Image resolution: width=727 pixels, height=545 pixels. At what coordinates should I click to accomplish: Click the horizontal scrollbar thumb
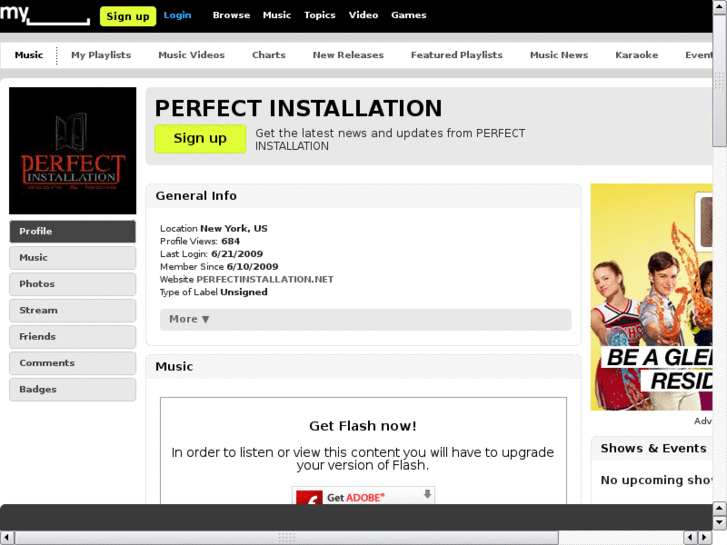tap(287, 538)
